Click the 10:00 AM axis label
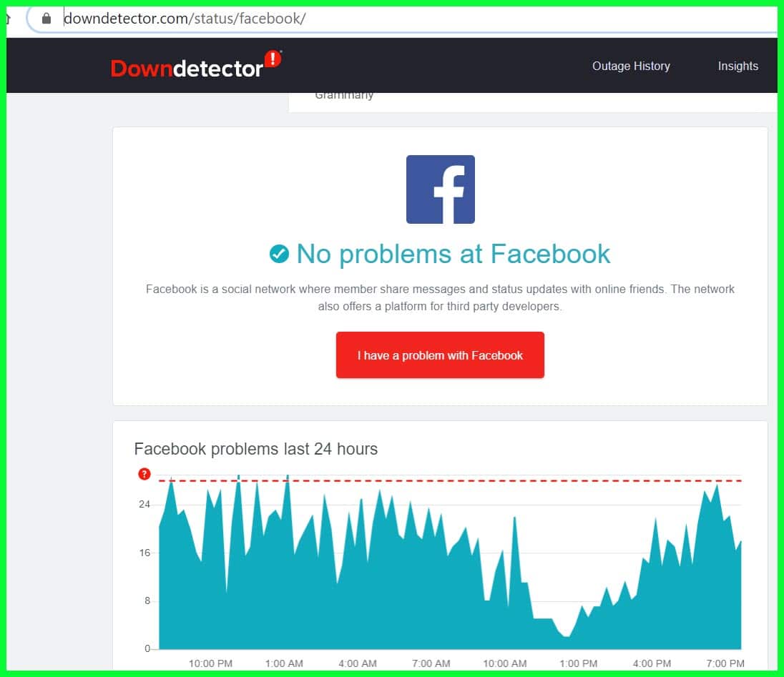The image size is (784, 677). 504,663
